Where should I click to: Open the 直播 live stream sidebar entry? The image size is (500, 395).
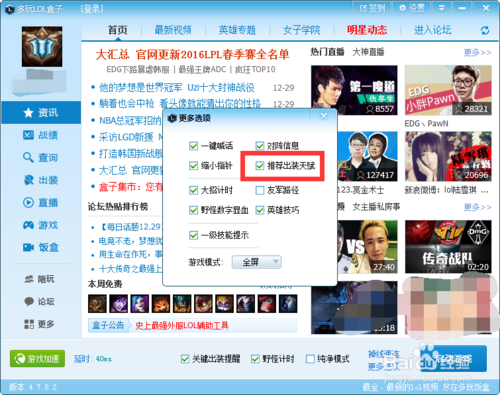41,202
